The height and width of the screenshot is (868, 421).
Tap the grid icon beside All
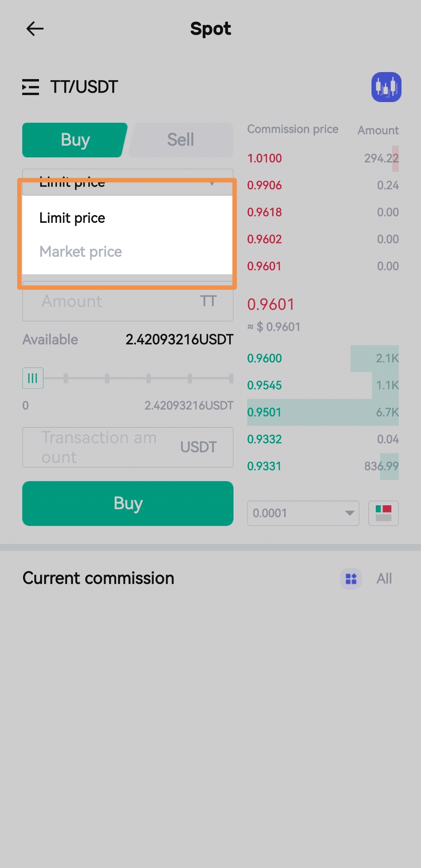[351, 579]
